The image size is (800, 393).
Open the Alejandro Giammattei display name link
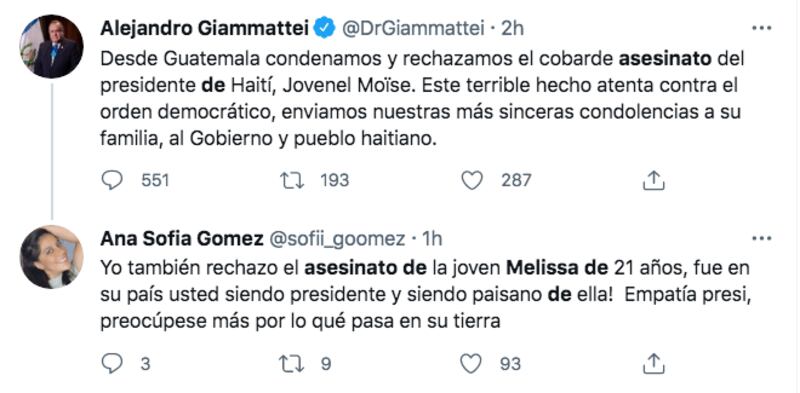click(x=205, y=29)
